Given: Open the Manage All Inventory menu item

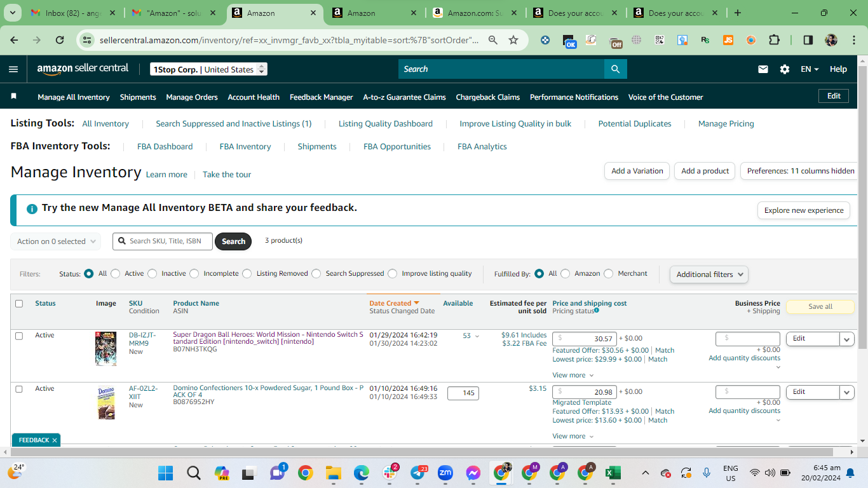Looking at the screenshot, I should coord(74,97).
